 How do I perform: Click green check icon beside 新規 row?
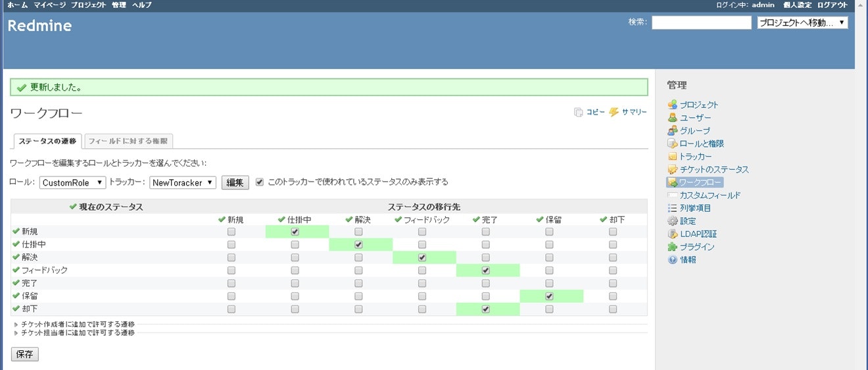[16, 232]
